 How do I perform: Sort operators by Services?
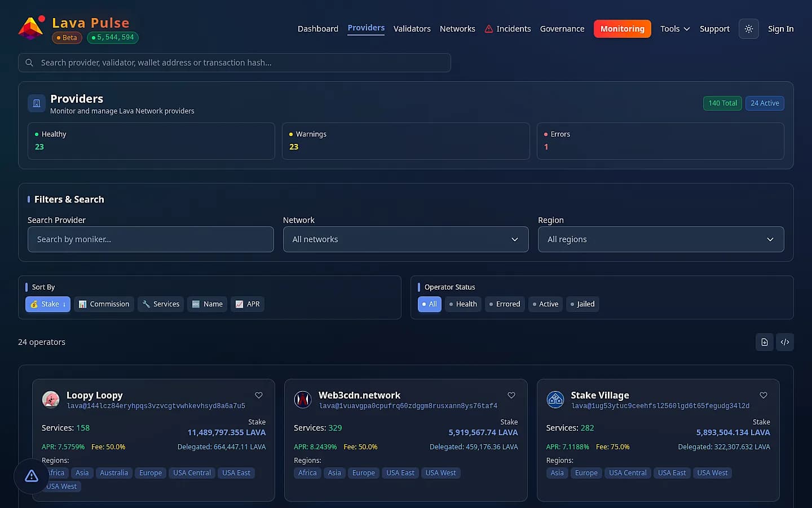tap(161, 304)
